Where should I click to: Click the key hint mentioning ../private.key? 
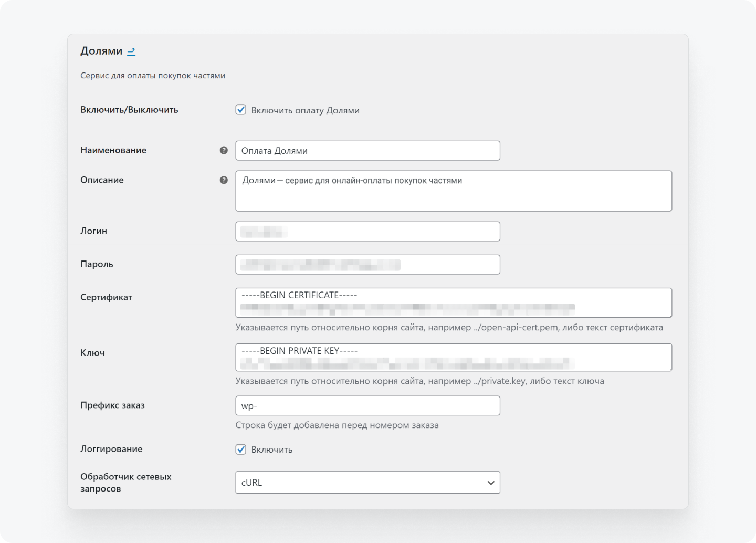coord(420,381)
